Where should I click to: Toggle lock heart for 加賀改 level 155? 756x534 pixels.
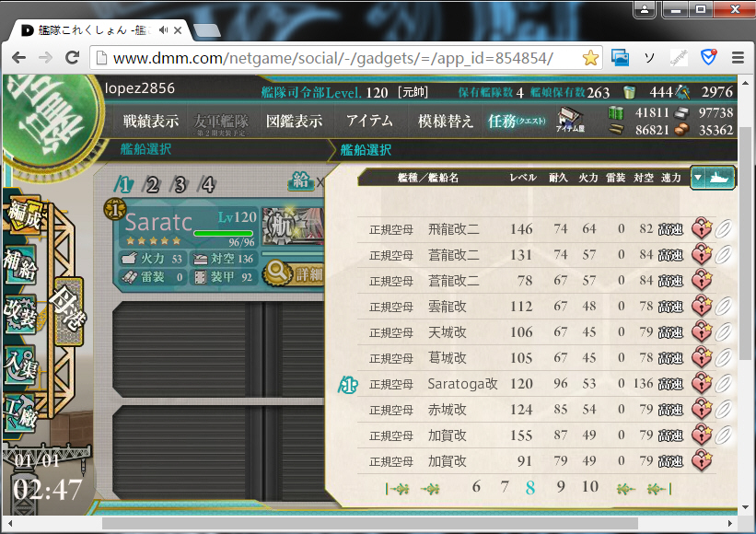[702, 435]
